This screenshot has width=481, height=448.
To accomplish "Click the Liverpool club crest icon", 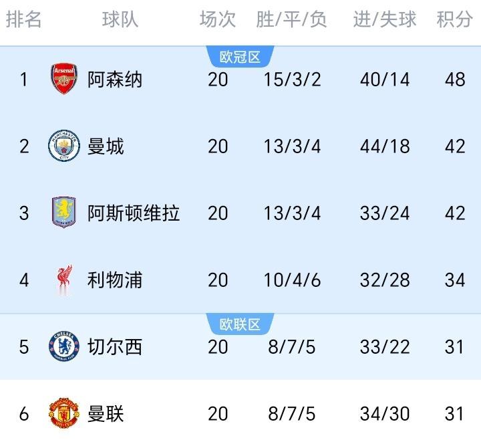I will click(x=64, y=280).
